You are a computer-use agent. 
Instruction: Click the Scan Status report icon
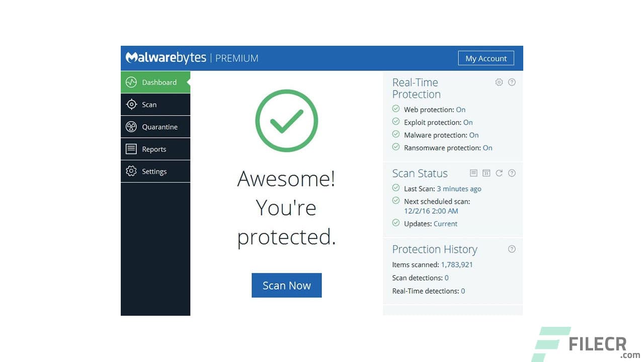click(x=473, y=173)
